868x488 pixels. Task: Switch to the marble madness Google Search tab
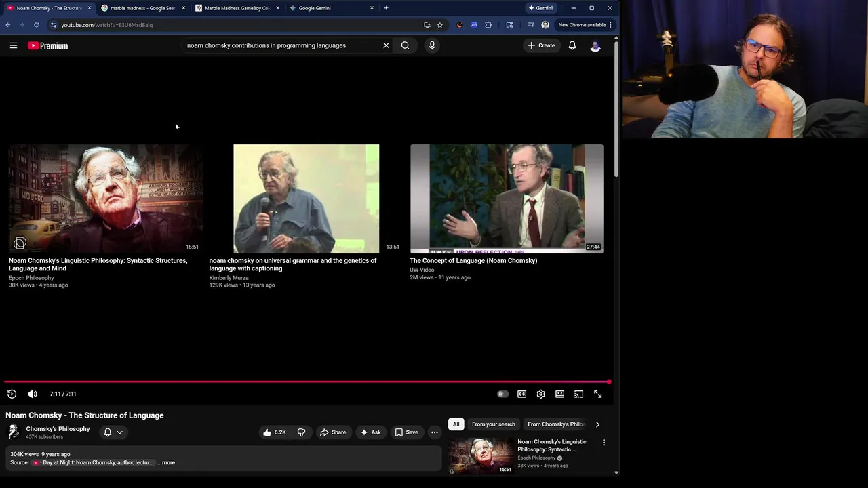click(x=143, y=8)
